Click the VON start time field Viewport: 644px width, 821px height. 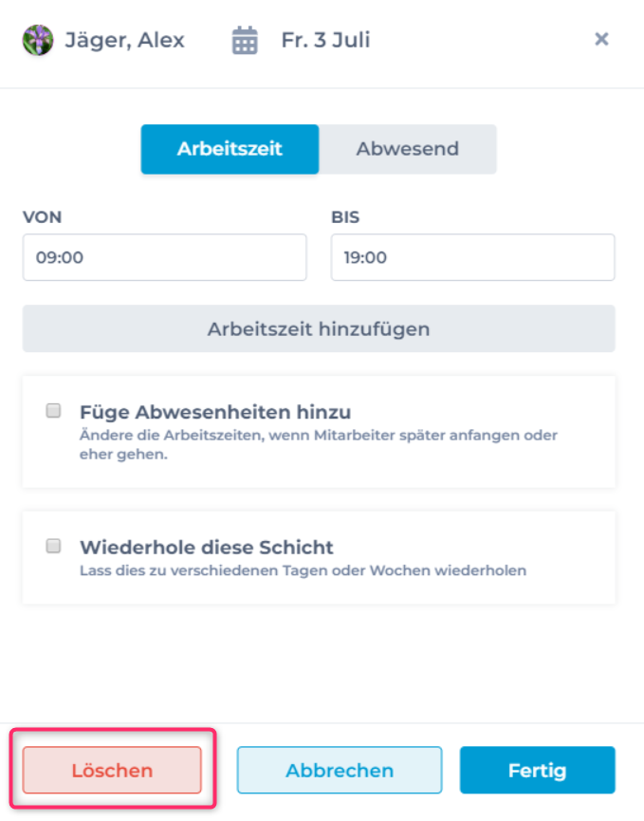pos(164,257)
